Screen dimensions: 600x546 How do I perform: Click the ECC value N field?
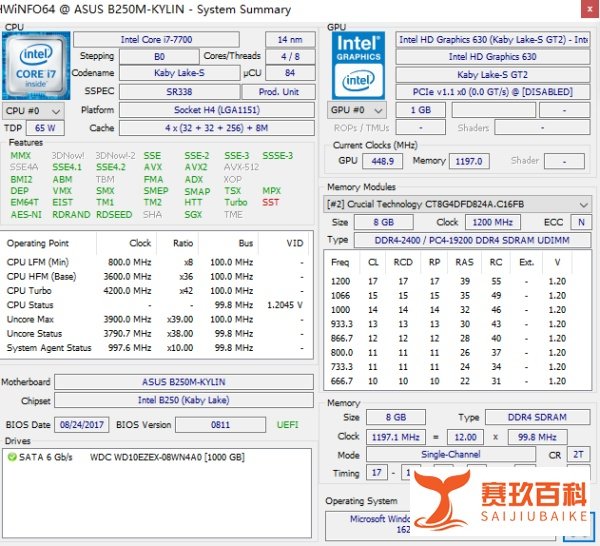tap(581, 222)
